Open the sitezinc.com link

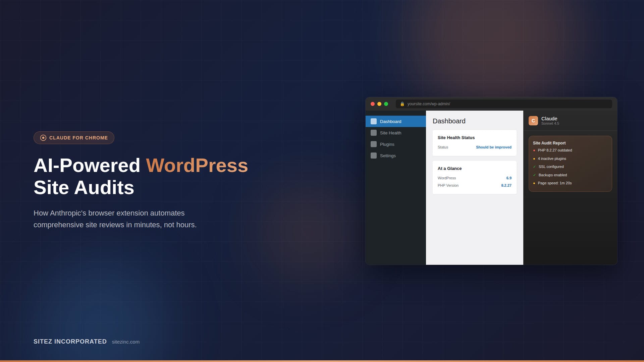tap(126, 342)
